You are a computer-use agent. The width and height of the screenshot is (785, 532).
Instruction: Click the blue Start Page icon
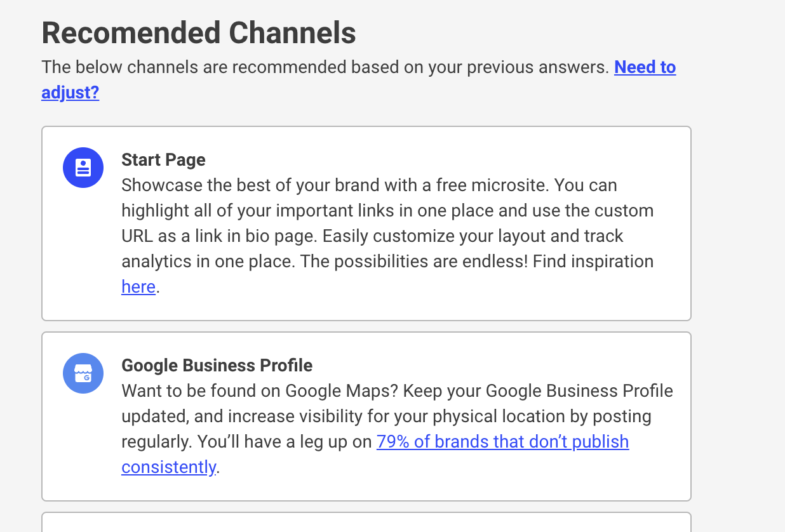tap(83, 168)
